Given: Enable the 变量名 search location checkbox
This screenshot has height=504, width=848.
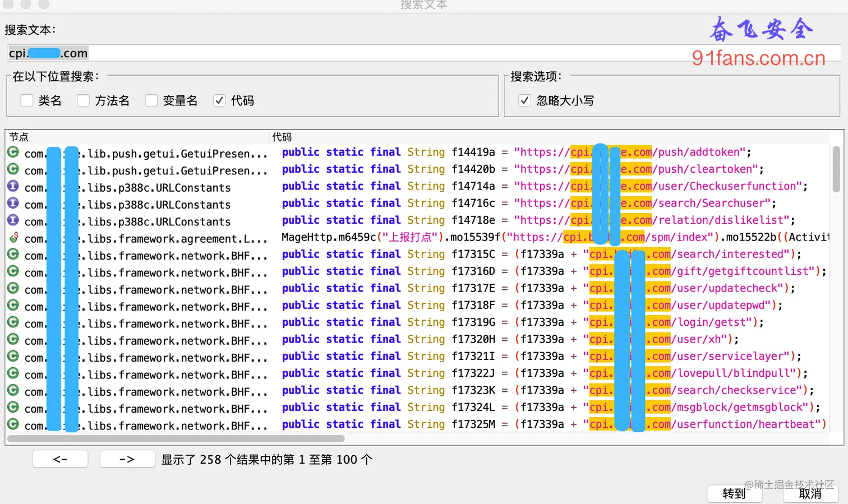Looking at the screenshot, I should pyautogui.click(x=151, y=100).
